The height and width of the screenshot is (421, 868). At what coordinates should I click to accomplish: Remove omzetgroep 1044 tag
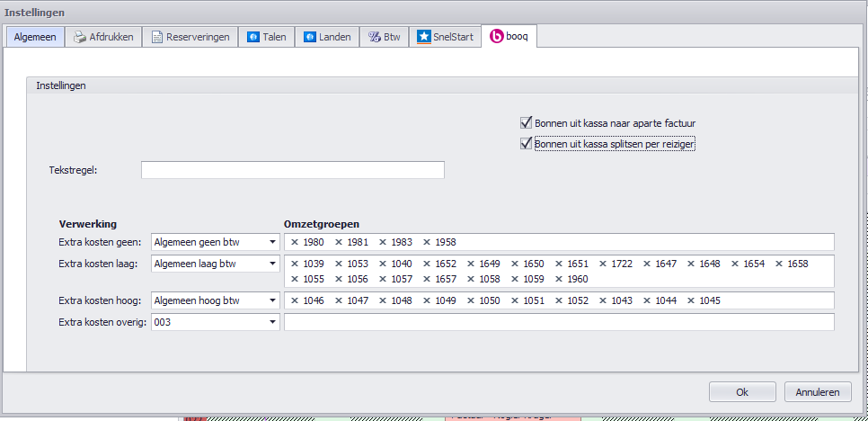click(x=648, y=300)
